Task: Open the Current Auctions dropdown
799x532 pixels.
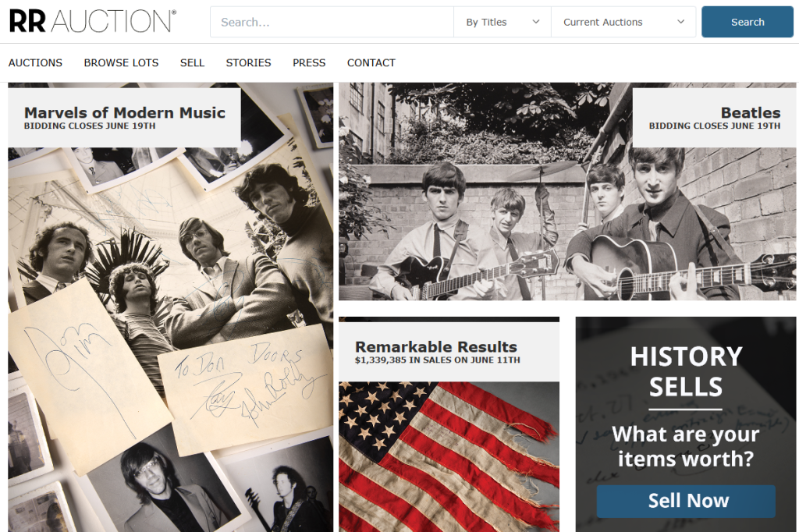Action: click(623, 22)
